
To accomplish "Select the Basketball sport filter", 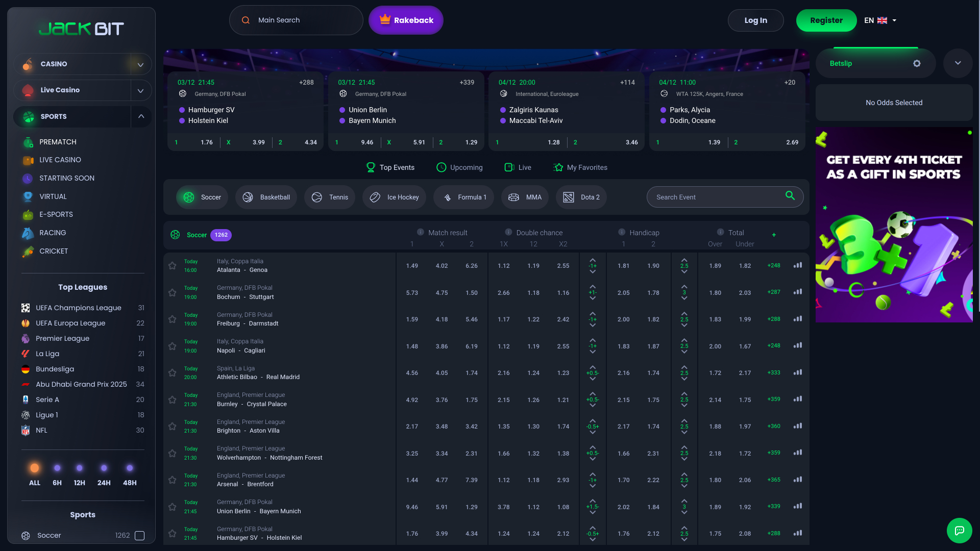I will pos(266,197).
